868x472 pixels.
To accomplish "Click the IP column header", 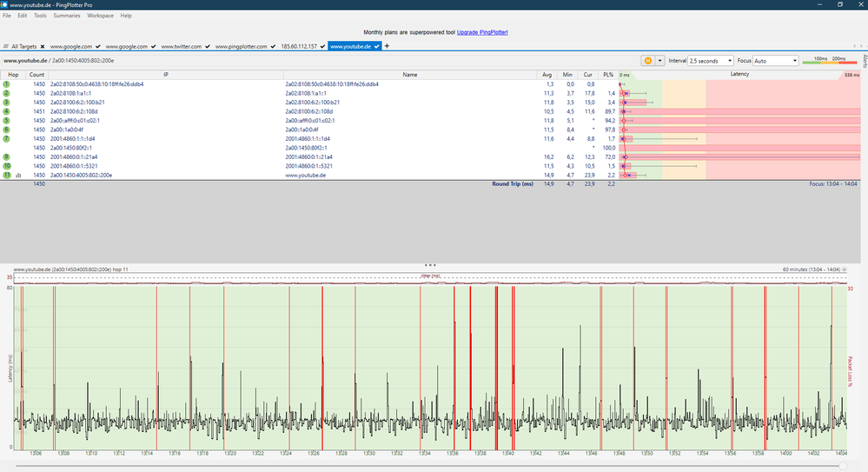I will pos(165,75).
